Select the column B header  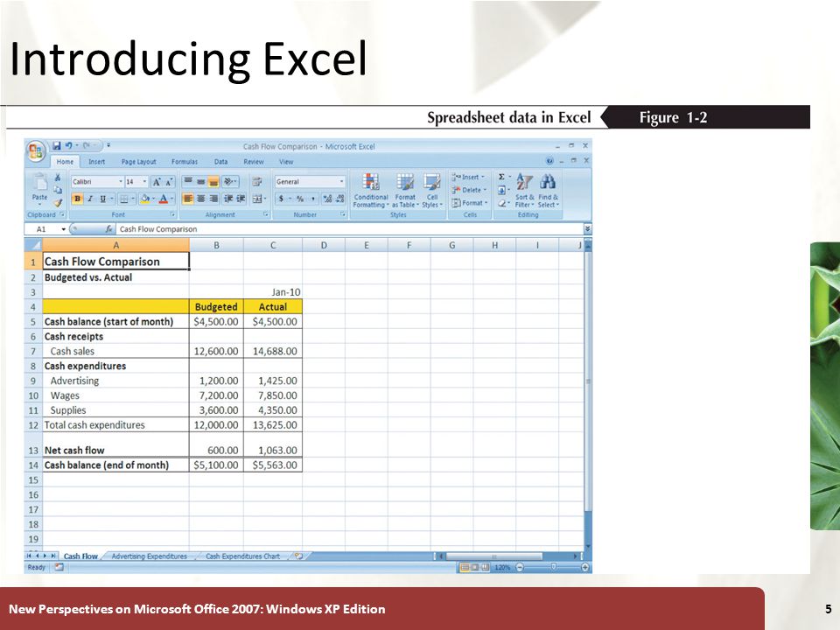click(216, 245)
